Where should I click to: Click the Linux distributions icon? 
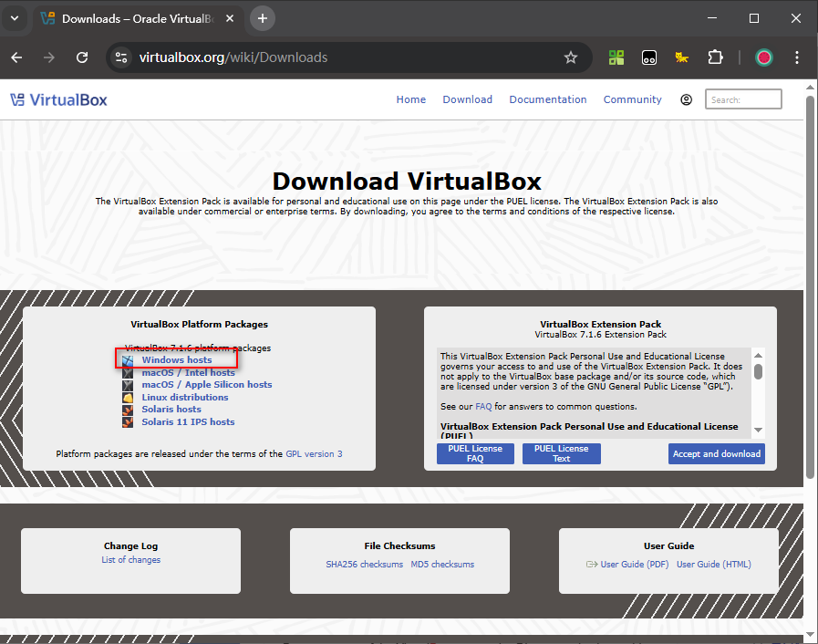128,398
